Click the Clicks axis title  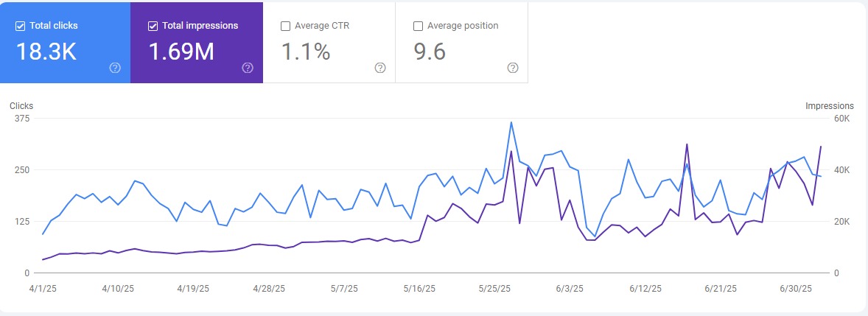tap(21, 106)
